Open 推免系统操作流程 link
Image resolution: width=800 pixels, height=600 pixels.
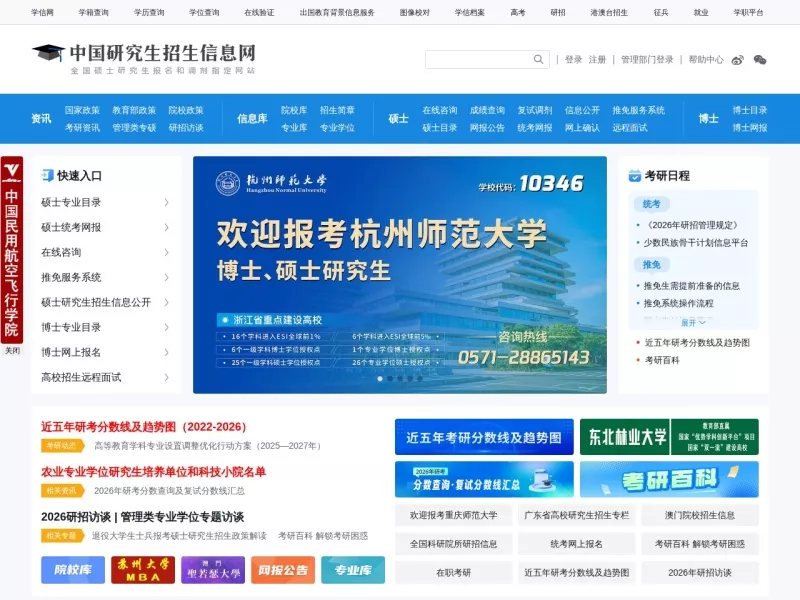coord(679,303)
